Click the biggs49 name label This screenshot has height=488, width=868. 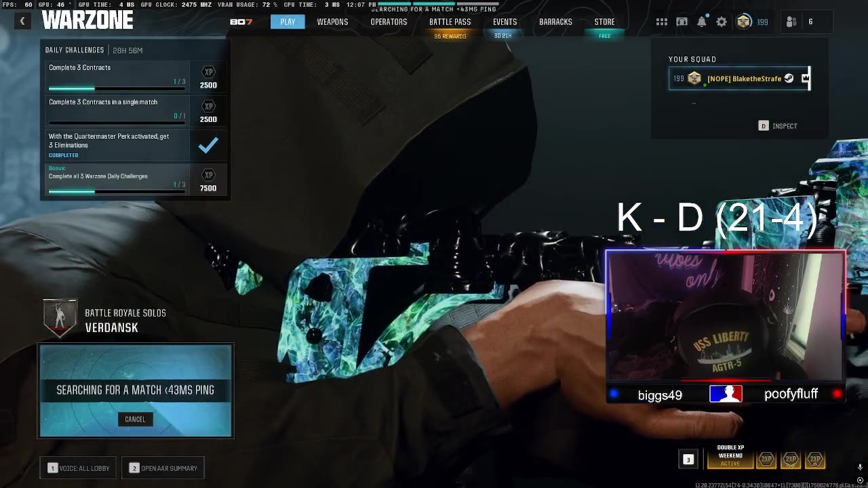click(x=660, y=395)
